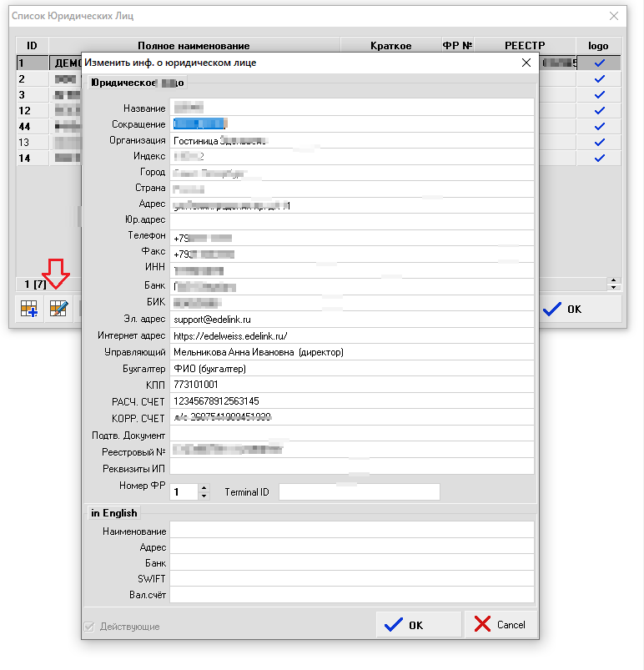Toggle logo checkmark in row ID 12
The image size is (644, 670).
[599, 111]
